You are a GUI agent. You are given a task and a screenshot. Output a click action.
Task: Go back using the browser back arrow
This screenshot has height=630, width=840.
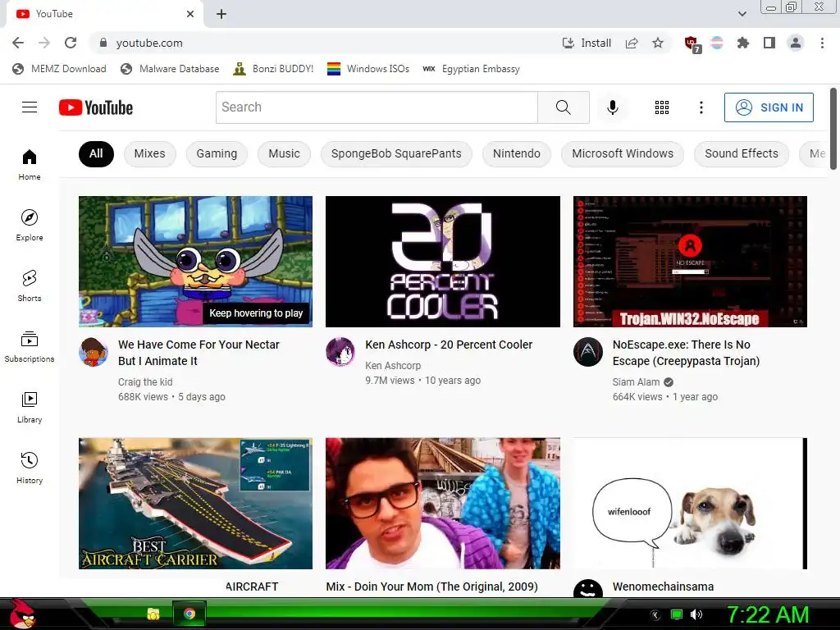pyautogui.click(x=18, y=43)
